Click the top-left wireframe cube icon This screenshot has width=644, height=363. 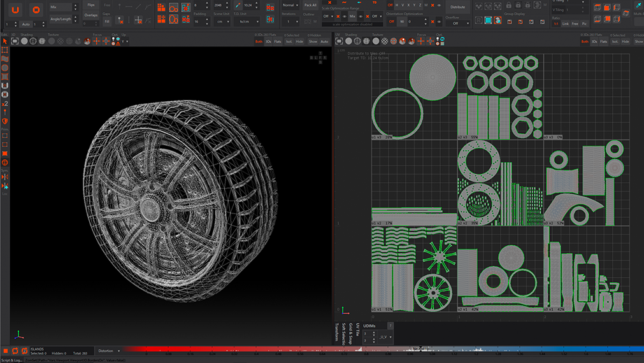pos(597,8)
